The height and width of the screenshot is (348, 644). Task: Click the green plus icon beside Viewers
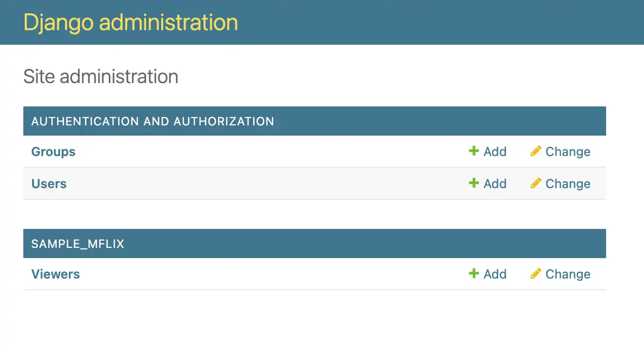tap(473, 274)
